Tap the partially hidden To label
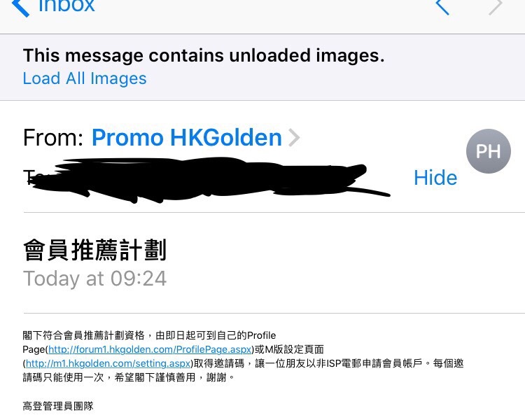This screenshot has width=525, height=420. (30, 177)
